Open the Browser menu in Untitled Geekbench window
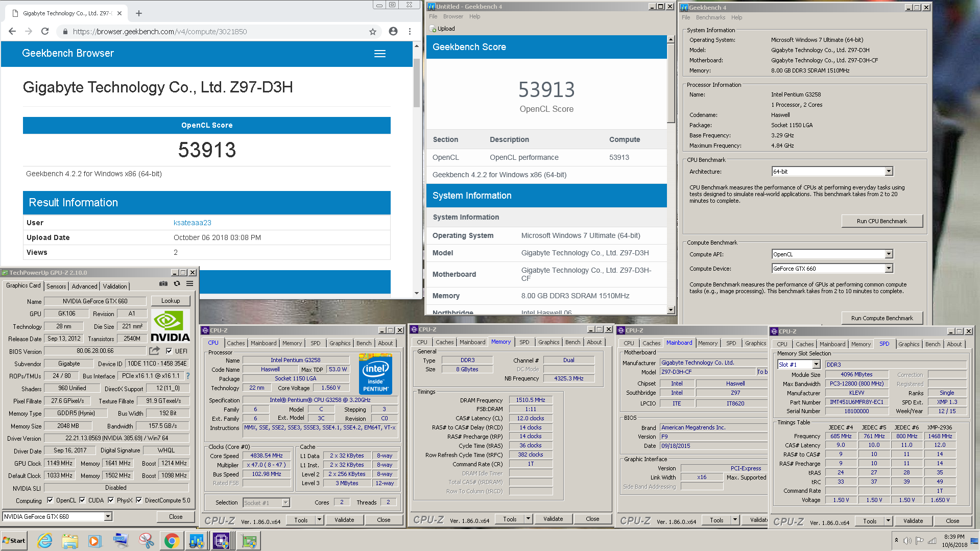The height and width of the screenshot is (551, 980). click(453, 16)
